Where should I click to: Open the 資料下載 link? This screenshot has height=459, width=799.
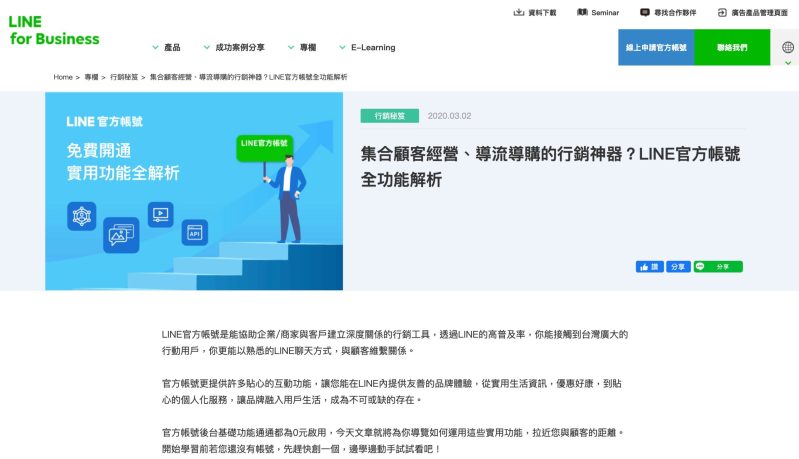point(542,13)
